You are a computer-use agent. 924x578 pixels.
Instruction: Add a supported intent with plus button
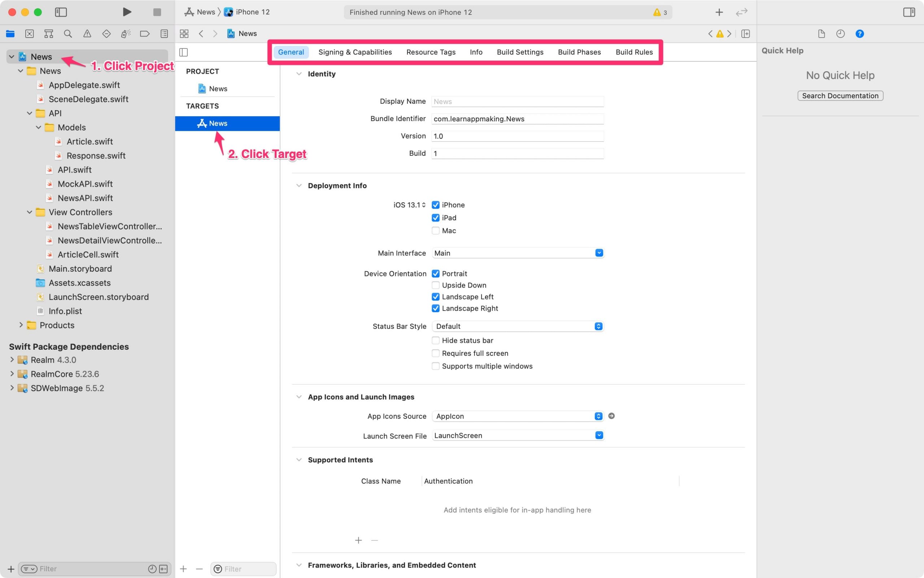click(x=358, y=540)
